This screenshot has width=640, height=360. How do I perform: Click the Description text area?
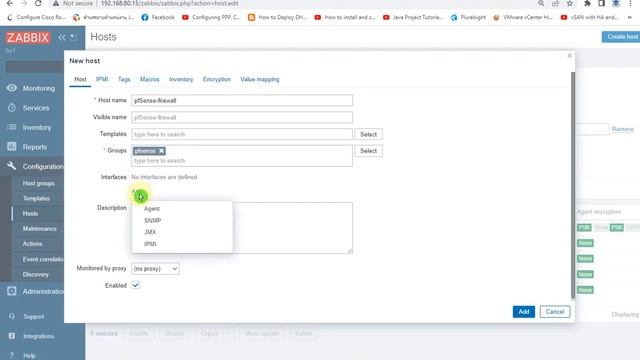(292, 228)
